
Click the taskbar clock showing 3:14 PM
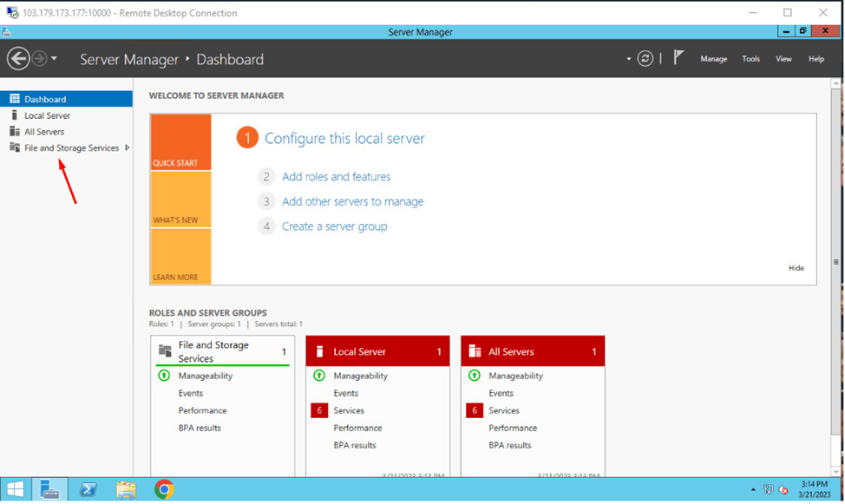tap(814, 489)
